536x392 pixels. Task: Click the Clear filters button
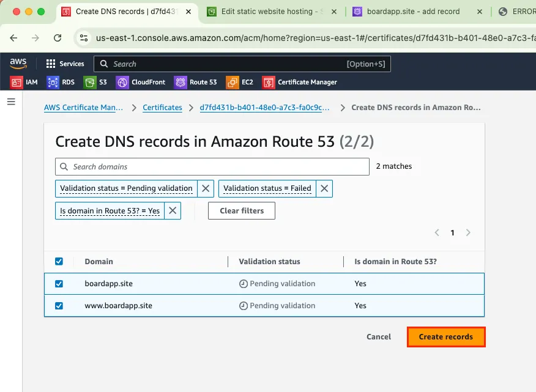[x=242, y=210]
